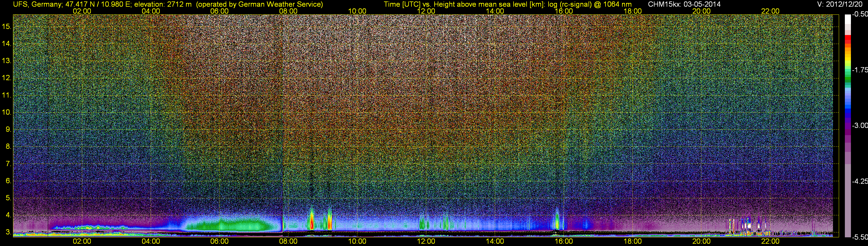Screen dimensions: 868x246
Task: Click the coordinates text '47.417 N / 10.980 E'
Action: point(98,4)
